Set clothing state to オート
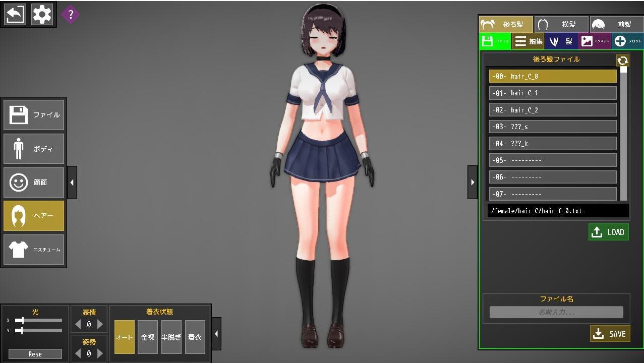The width and height of the screenshot is (644, 363). coord(124,337)
